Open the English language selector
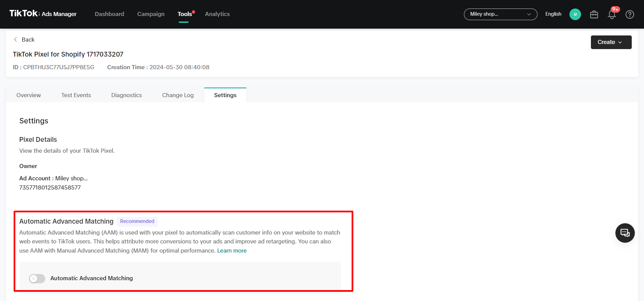644x301 pixels. click(x=553, y=14)
